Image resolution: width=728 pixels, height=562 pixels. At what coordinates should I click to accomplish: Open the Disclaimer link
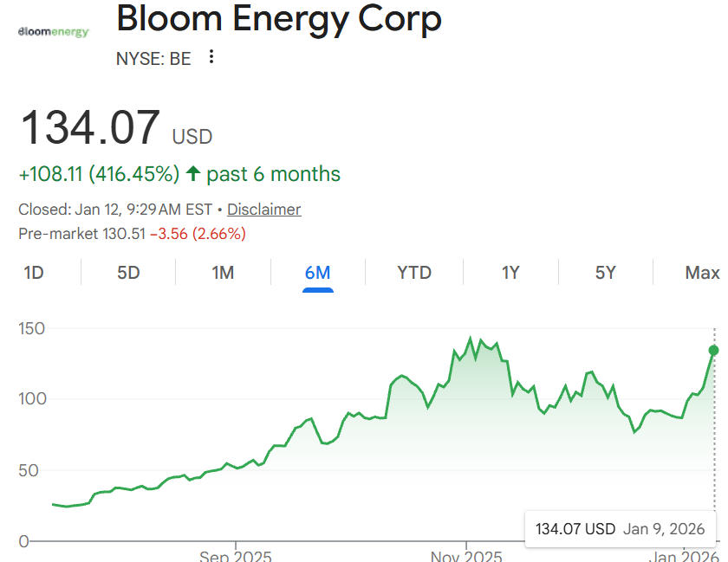click(263, 210)
